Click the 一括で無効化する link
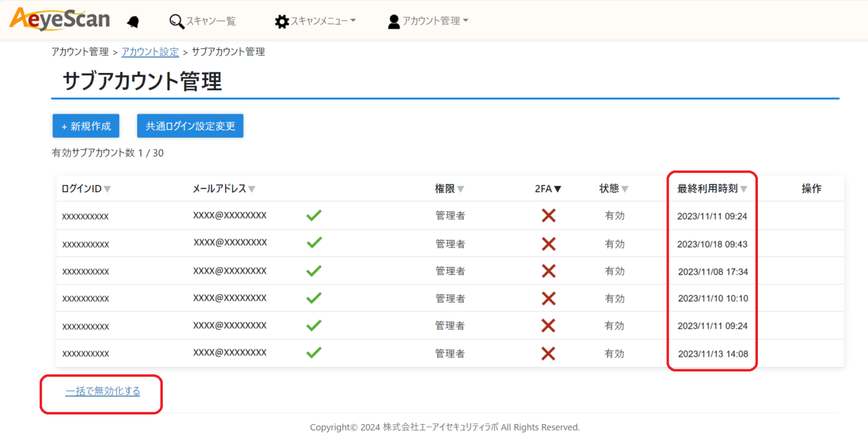Image resolution: width=868 pixels, height=441 pixels. point(102,391)
